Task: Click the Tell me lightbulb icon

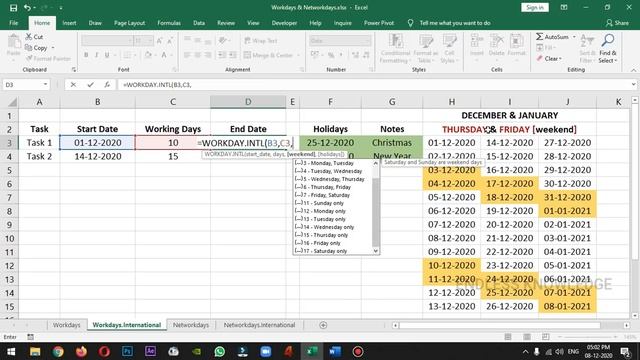Action: tap(410, 23)
